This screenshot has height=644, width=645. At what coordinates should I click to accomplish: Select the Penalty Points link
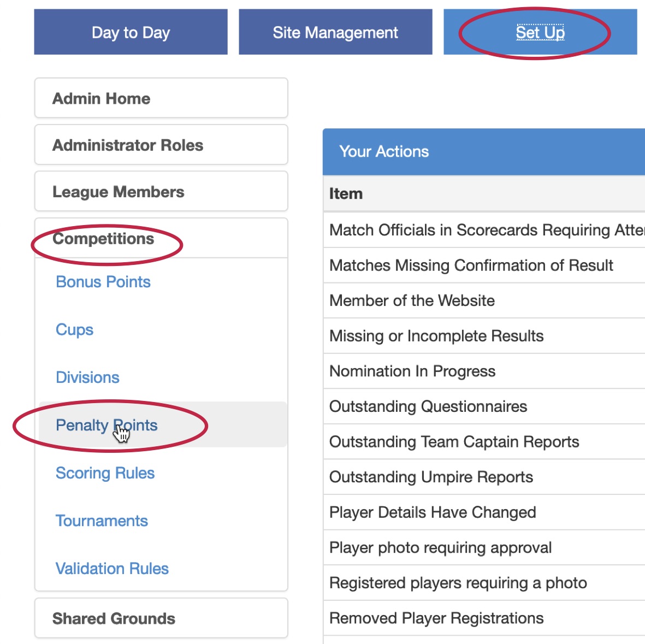pyautogui.click(x=106, y=425)
